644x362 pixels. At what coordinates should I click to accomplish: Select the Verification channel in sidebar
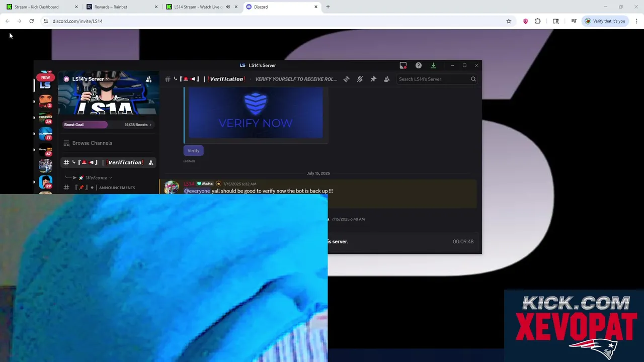(x=108, y=162)
